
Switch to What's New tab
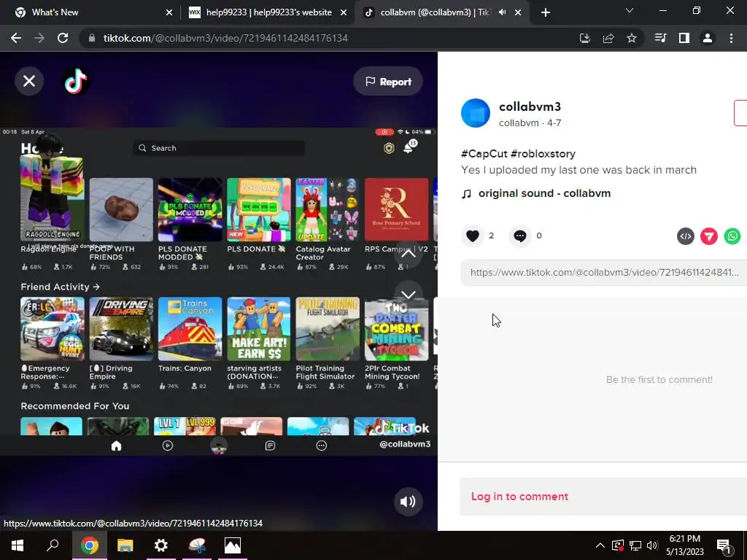90,12
